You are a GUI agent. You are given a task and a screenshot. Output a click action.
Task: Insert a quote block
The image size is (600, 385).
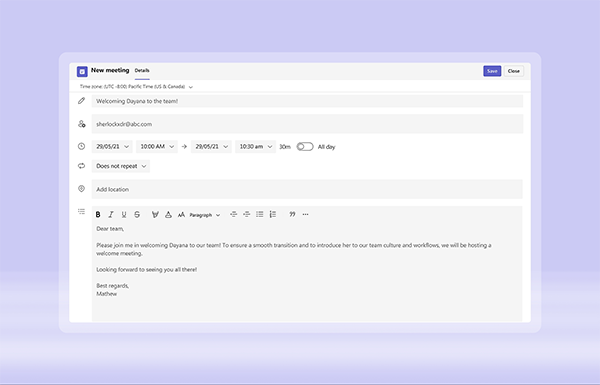click(292, 214)
